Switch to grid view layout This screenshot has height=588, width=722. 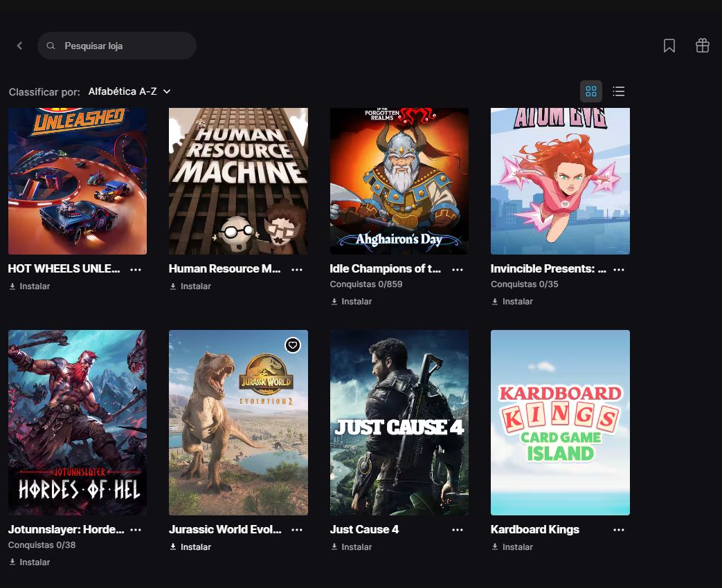(x=590, y=91)
